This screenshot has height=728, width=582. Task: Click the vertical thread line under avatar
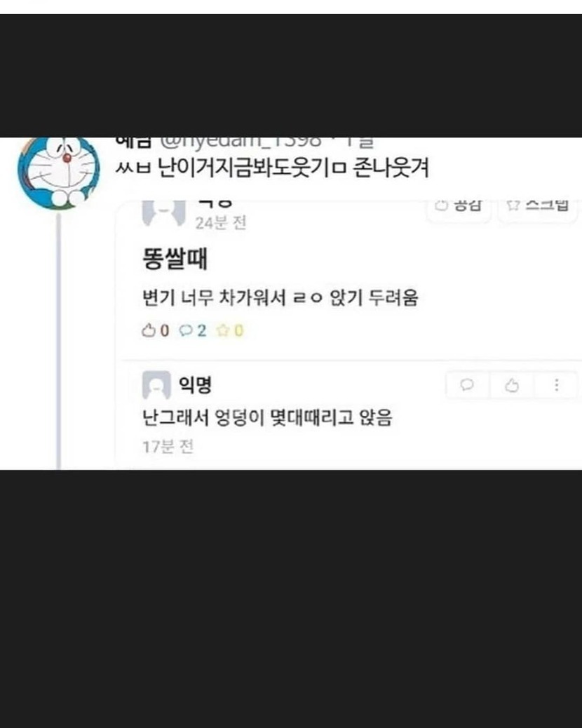click(x=58, y=342)
